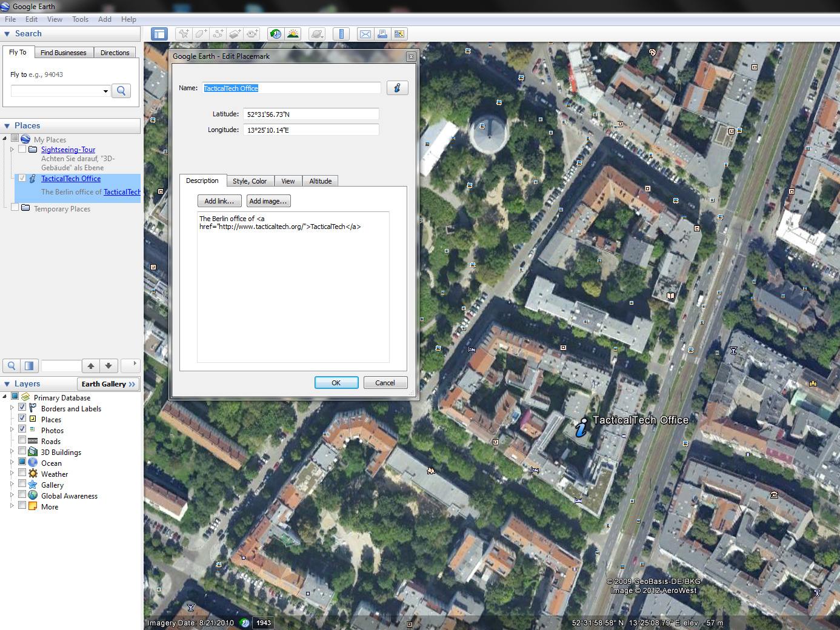This screenshot has height=630, width=840.
Task: Click the Print toolbar icon
Action: coord(382,34)
